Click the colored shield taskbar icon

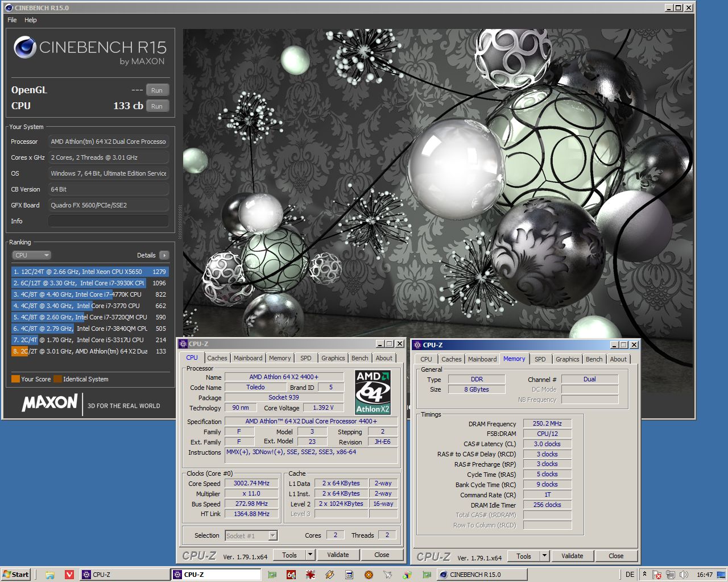[407, 575]
